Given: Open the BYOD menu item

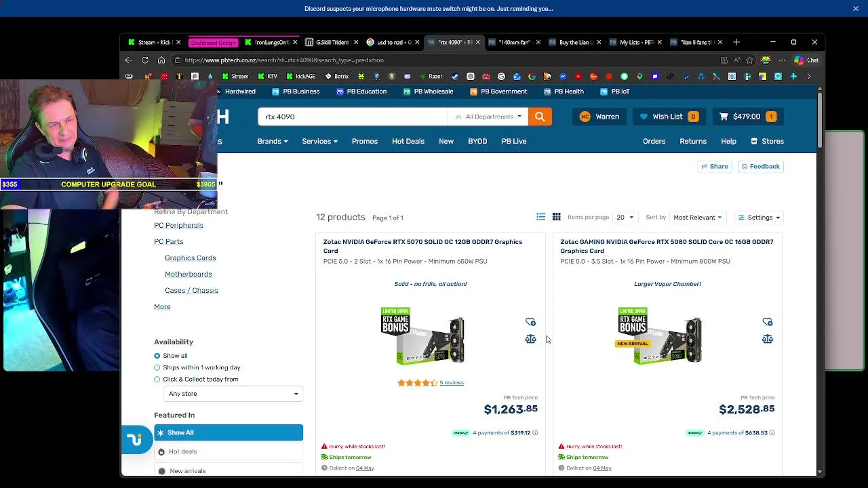Looking at the screenshot, I should [477, 141].
